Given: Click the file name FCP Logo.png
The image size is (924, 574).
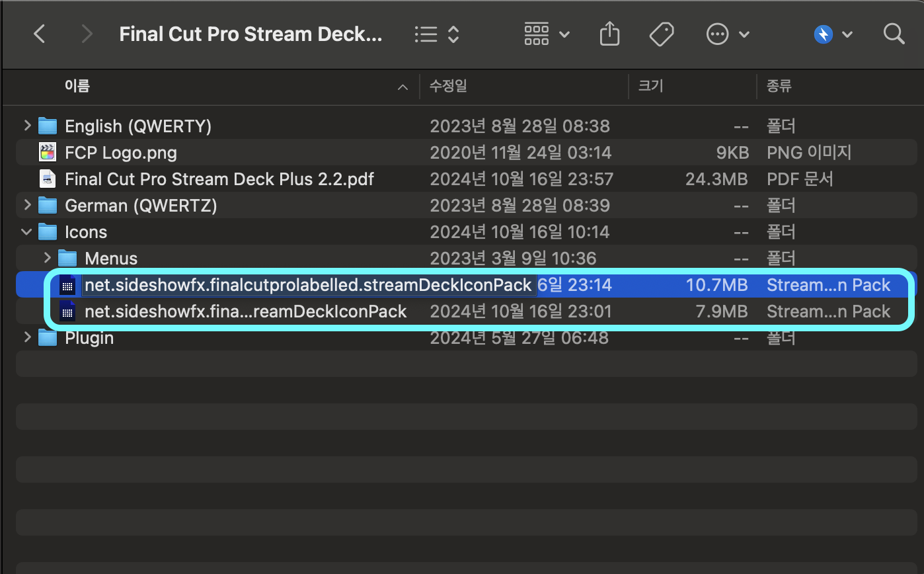Looking at the screenshot, I should [x=121, y=153].
